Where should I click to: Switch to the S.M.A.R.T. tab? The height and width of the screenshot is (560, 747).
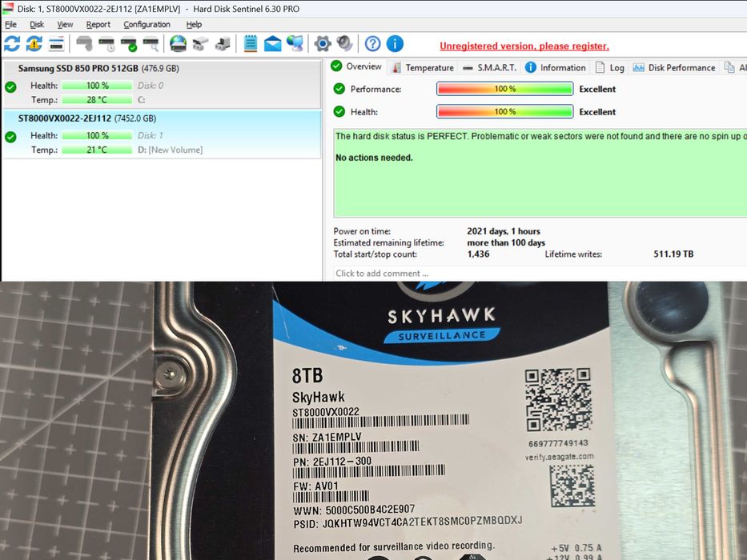[490, 68]
